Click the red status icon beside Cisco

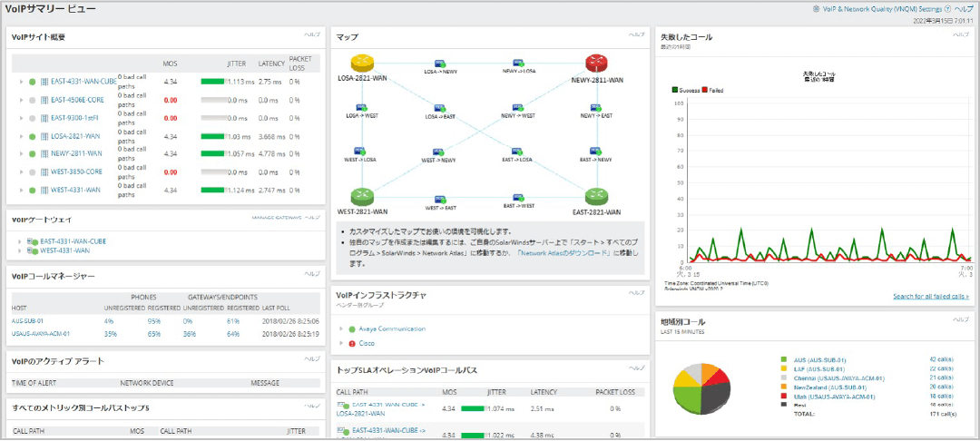[352, 344]
